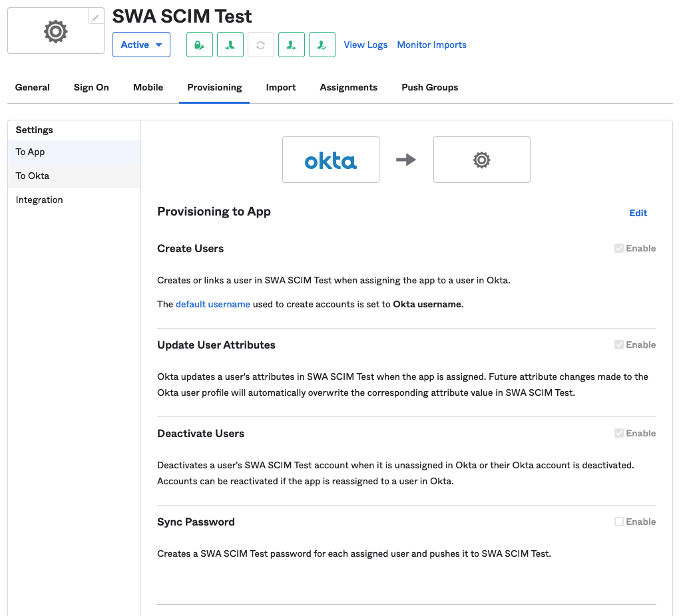The image size is (683, 616).
Task: Switch to the Import tab
Action: (281, 87)
